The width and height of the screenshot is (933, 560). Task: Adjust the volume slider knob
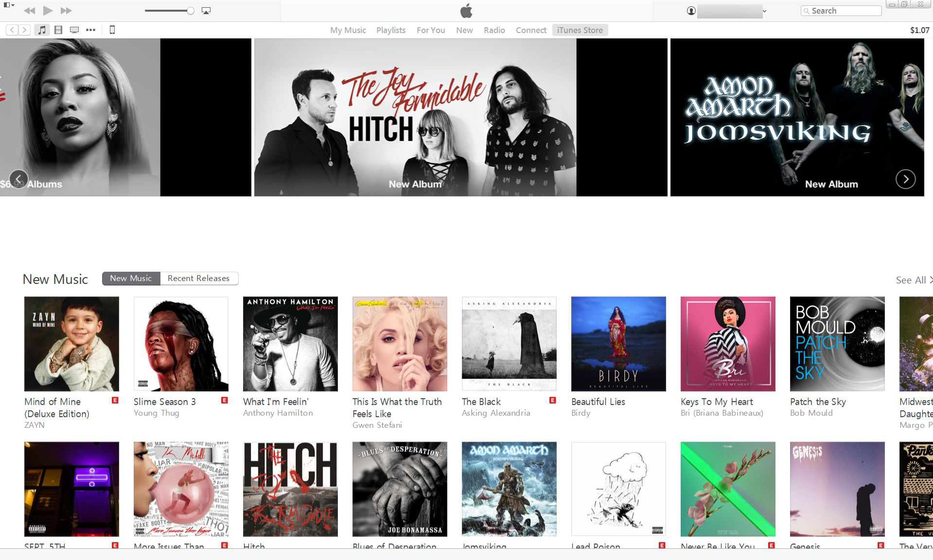pyautogui.click(x=191, y=11)
